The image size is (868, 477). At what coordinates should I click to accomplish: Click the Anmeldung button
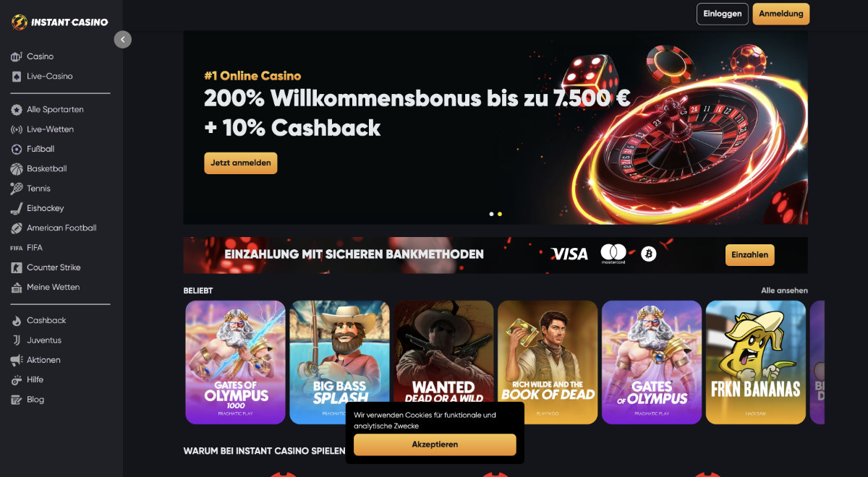click(781, 14)
